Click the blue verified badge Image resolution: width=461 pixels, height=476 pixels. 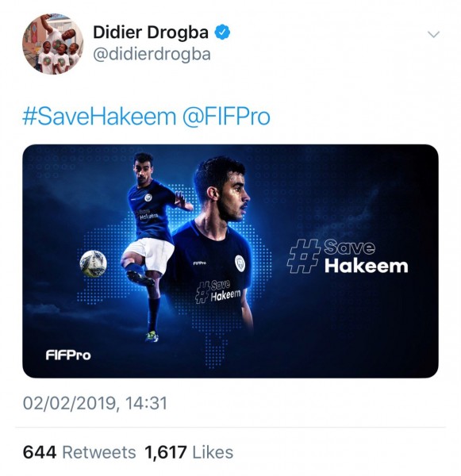223,33
